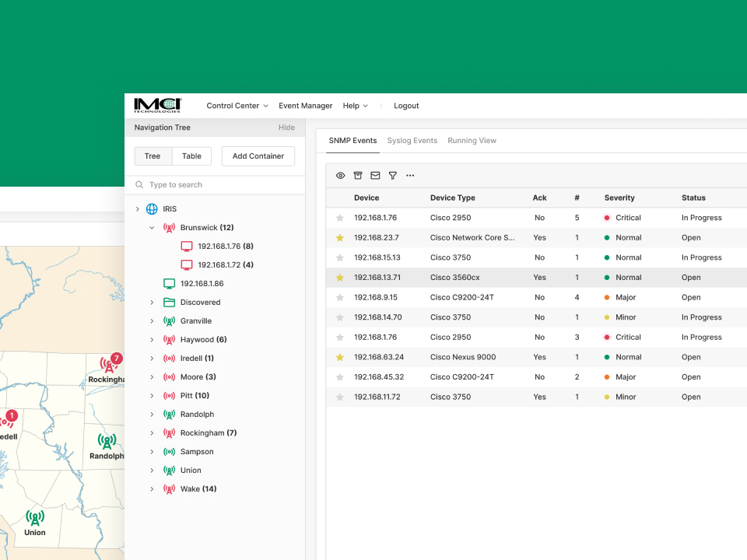Click Hide to collapse Navigation Tree

click(286, 128)
